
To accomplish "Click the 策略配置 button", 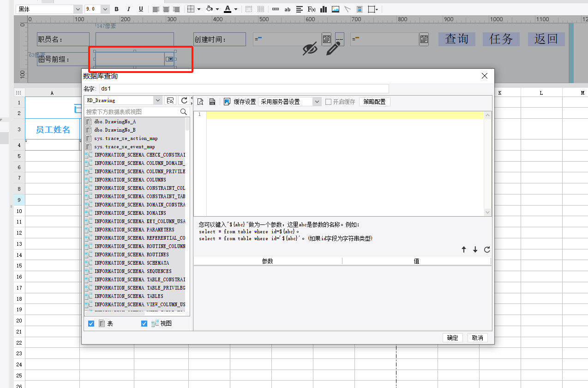I will coord(374,102).
